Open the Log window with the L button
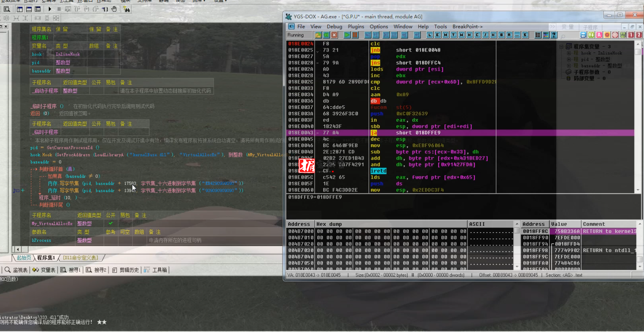The width and height of the screenshot is (644, 332). coord(429,35)
